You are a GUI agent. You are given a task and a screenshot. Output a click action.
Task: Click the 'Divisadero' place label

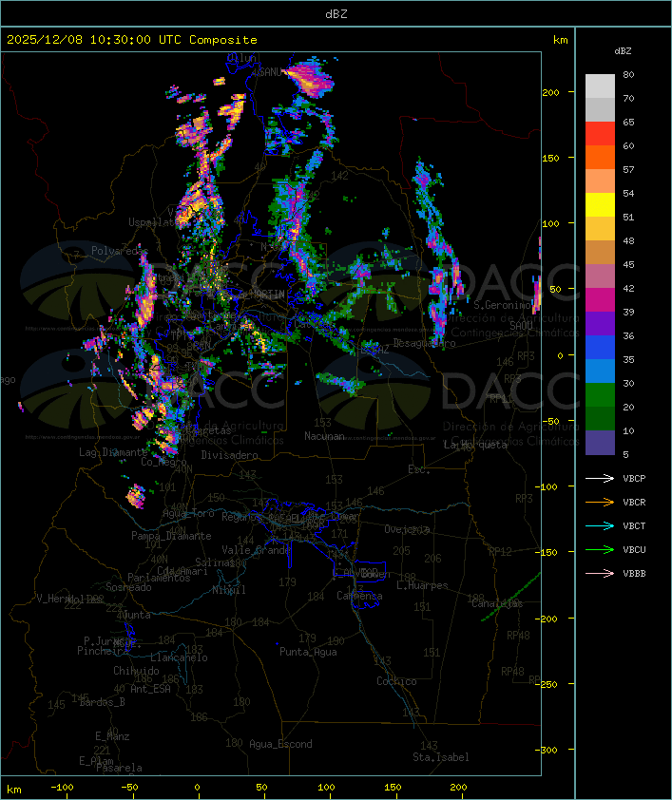[230, 454]
